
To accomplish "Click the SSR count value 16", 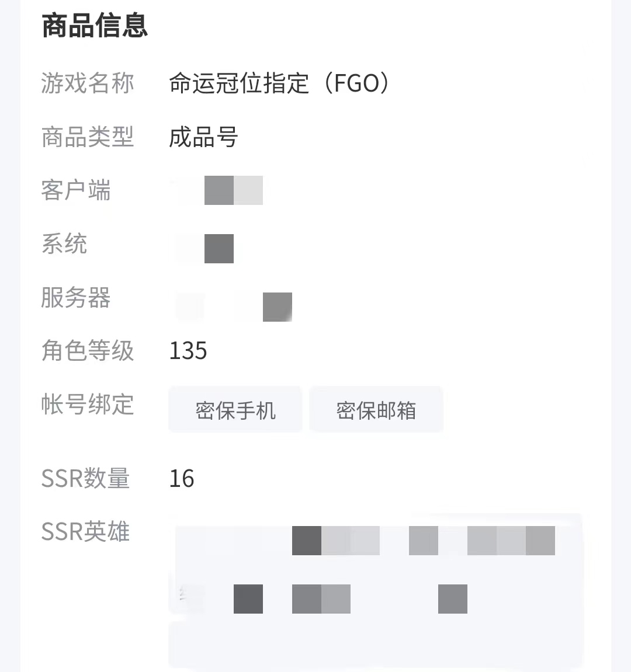I will [182, 479].
